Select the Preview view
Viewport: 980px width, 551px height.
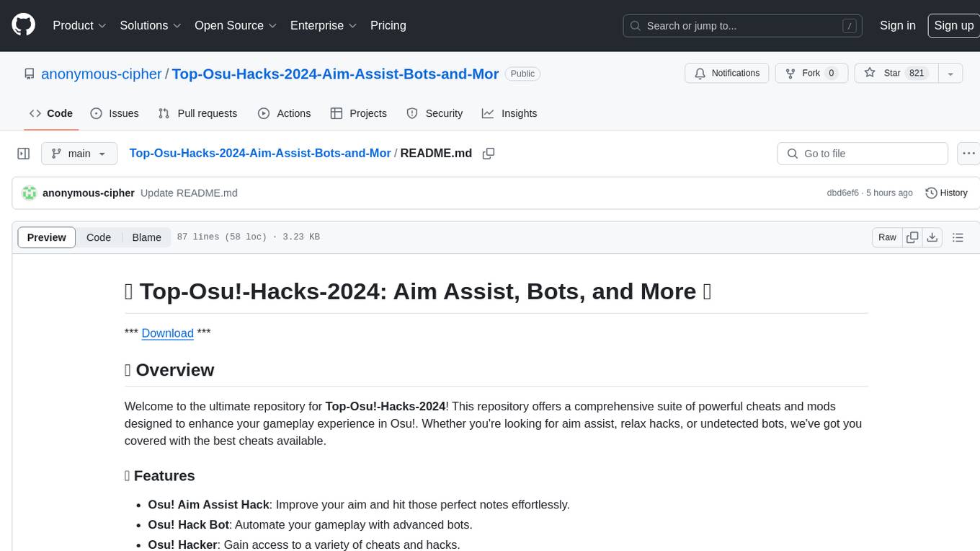coord(47,237)
